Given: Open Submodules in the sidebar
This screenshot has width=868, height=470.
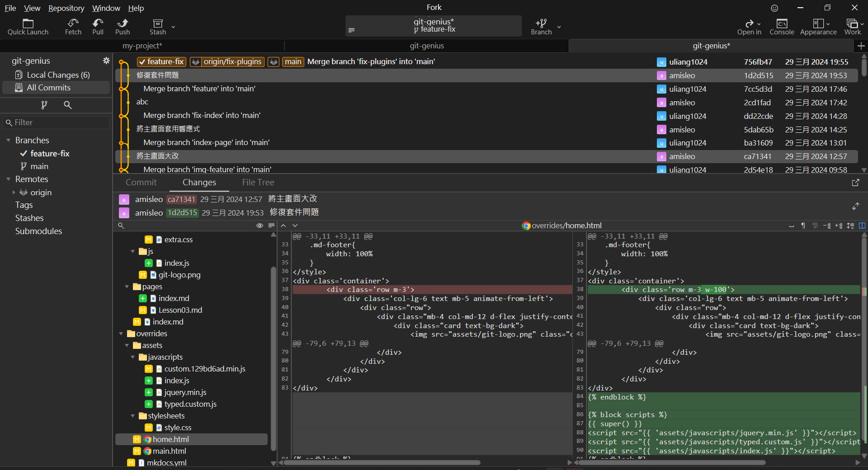Looking at the screenshot, I should point(38,231).
